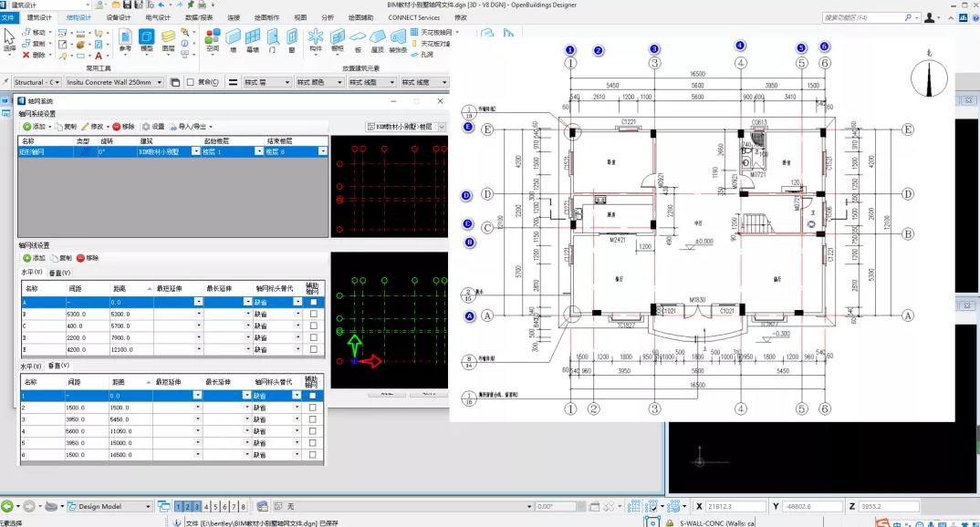The image size is (980, 527).
Task: Click the X coordinate input field
Action: pos(735,506)
